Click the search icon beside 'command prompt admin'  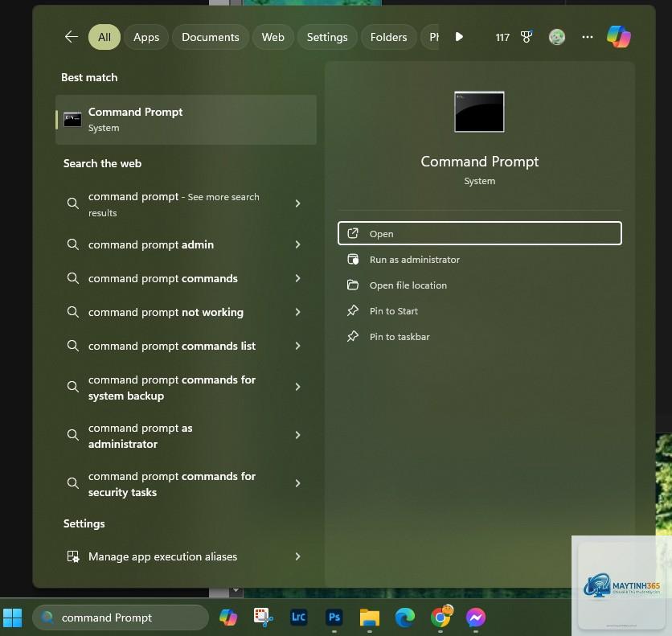click(x=73, y=244)
